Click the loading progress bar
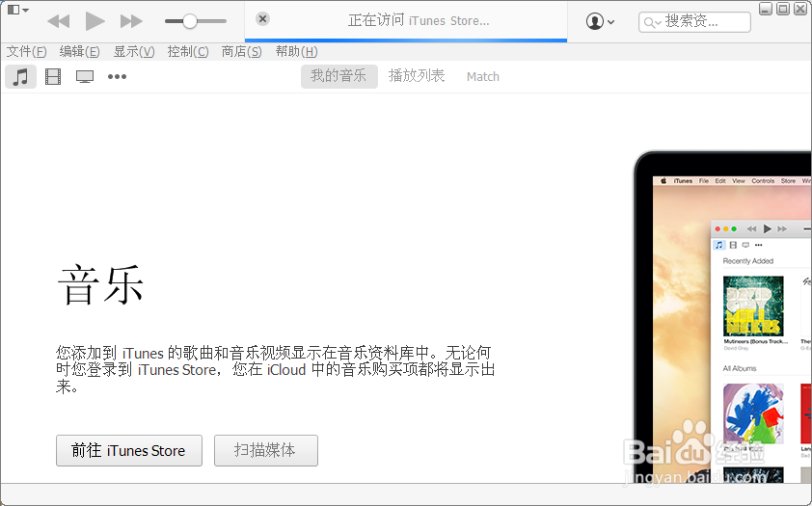Screen dimensions: 812x506 (x=406, y=40)
